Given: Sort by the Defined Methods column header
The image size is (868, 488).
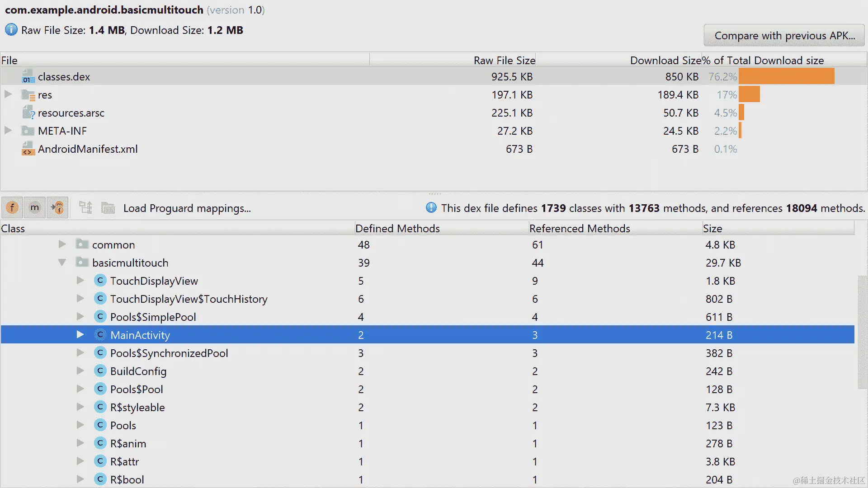Looking at the screenshot, I should pyautogui.click(x=397, y=228).
